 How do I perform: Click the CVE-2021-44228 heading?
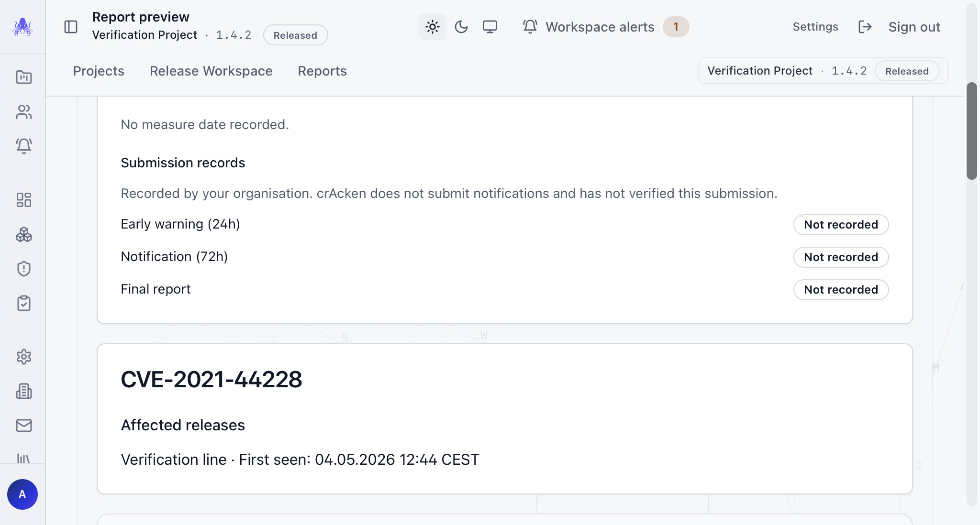click(212, 380)
